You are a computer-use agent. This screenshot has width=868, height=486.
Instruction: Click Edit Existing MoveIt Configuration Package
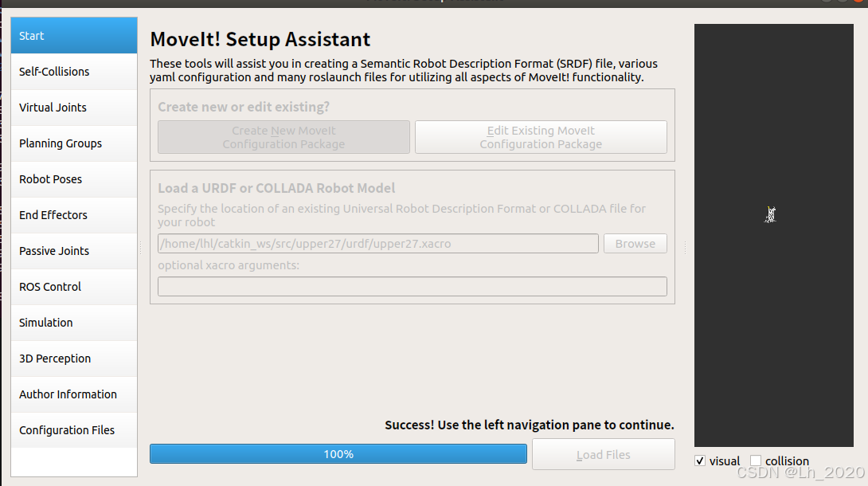click(541, 137)
